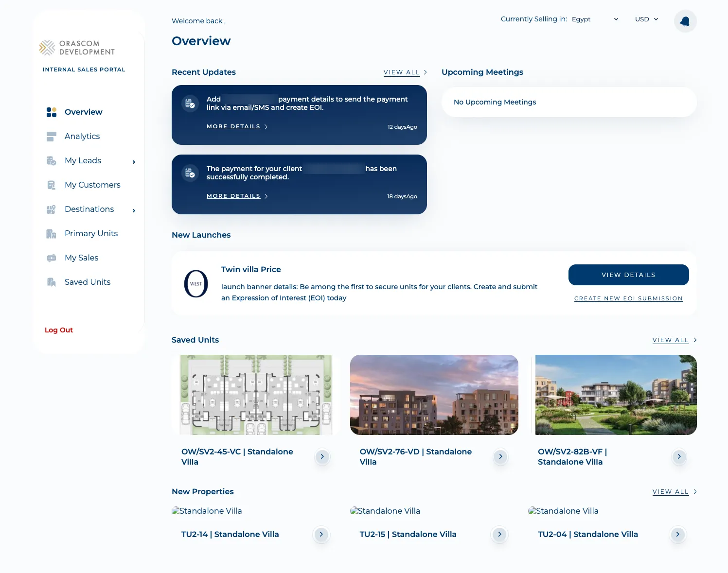Click More Details on the 12 days ago update
The image size is (728, 573).
click(x=237, y=126)
